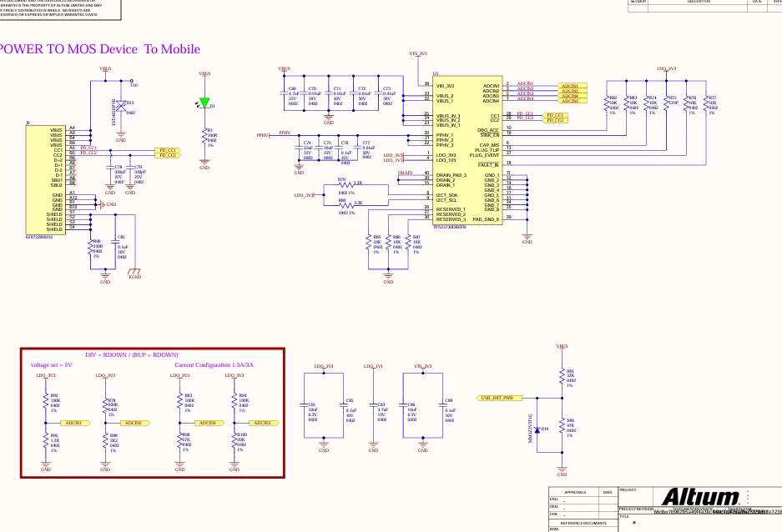Select the RESERVED_1 pin label on U5
Screen dimensions: 782x532
pyautogui.click(x=451, y=209)
